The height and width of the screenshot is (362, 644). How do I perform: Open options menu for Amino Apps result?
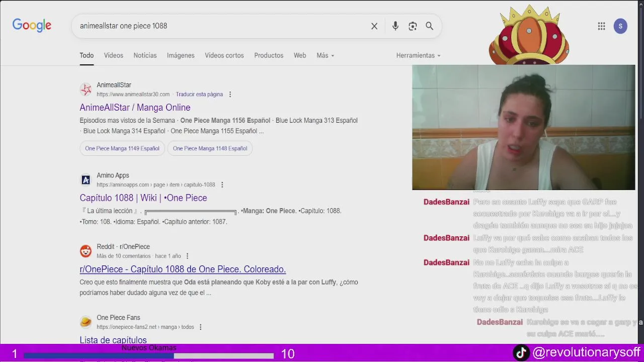click(x=222, y=185)
